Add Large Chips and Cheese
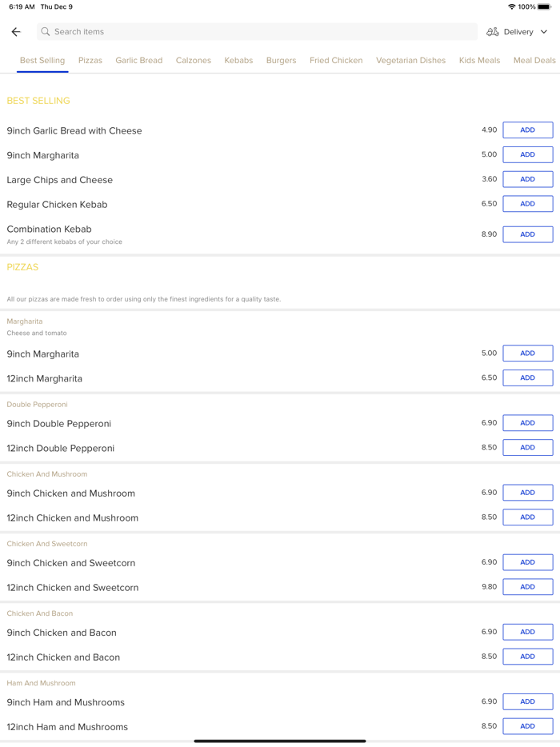560x747 pixels. point(527,179)
